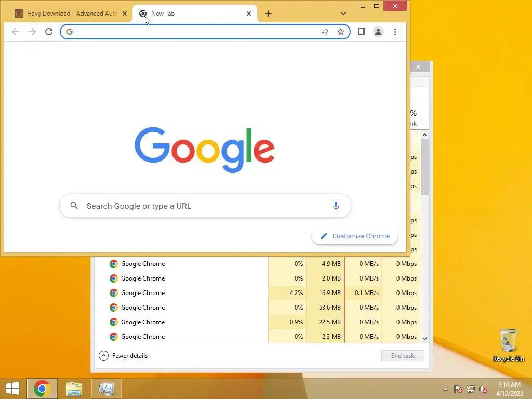Select the Recycle Bin desktop icon
The height and width of the screenshot is (399, 532).
tap(508, 345)
